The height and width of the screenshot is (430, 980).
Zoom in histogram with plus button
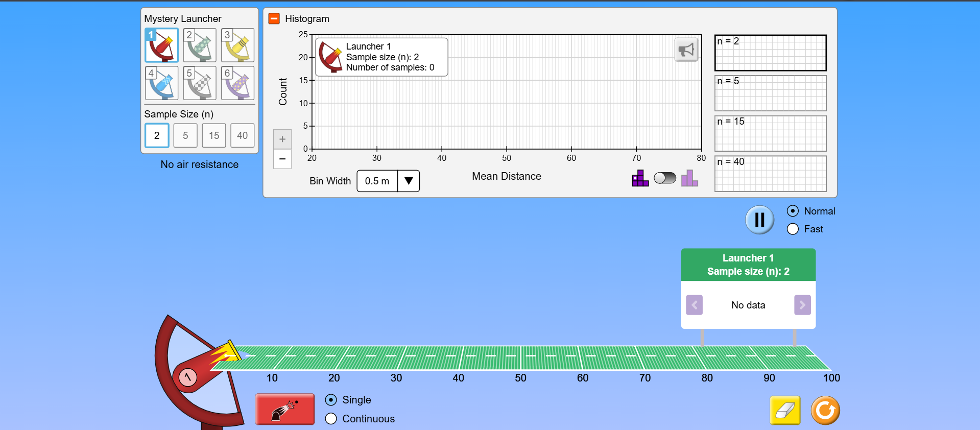pos(282,139)
